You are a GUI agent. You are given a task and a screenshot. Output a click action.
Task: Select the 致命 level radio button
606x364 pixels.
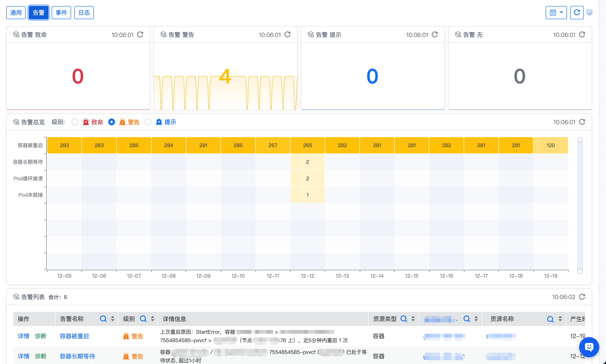[75, 122]
